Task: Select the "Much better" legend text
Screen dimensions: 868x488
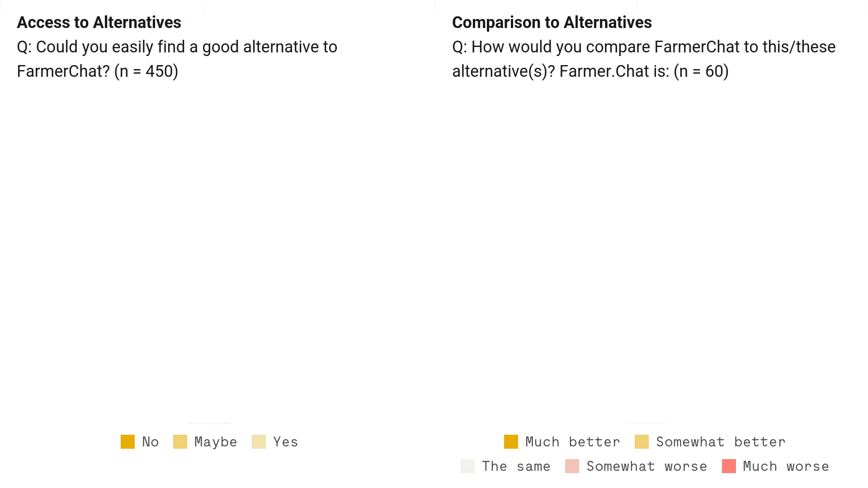Action: click(573, 442)
